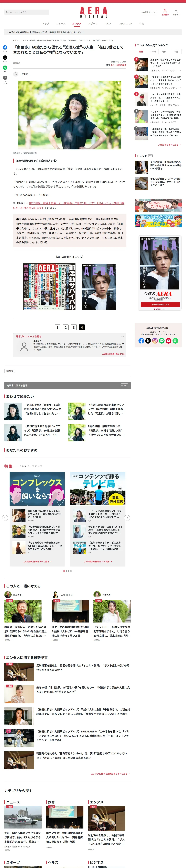Open the スポーツ nav item
This screenshot has height=868, width=186.
pos(93,24)
